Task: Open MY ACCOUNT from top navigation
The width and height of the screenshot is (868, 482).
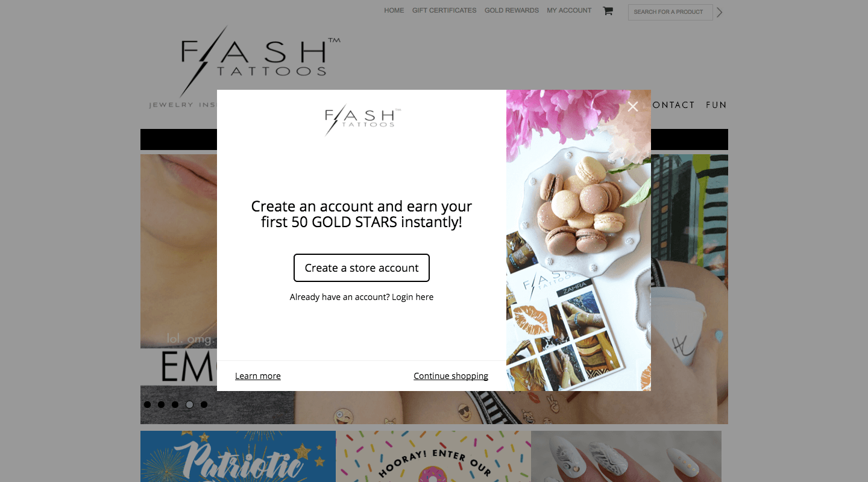Action: [x=569, y=10]
